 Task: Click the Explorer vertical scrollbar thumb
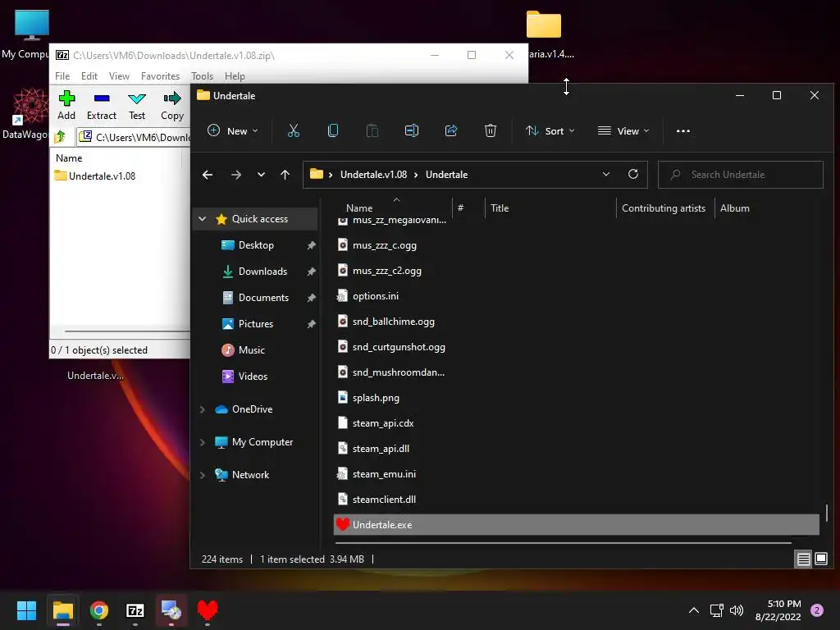(x=827, y=512)
